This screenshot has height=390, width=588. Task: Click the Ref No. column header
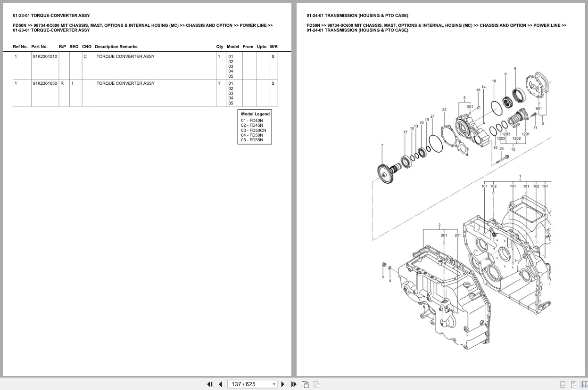pos(20,47)
